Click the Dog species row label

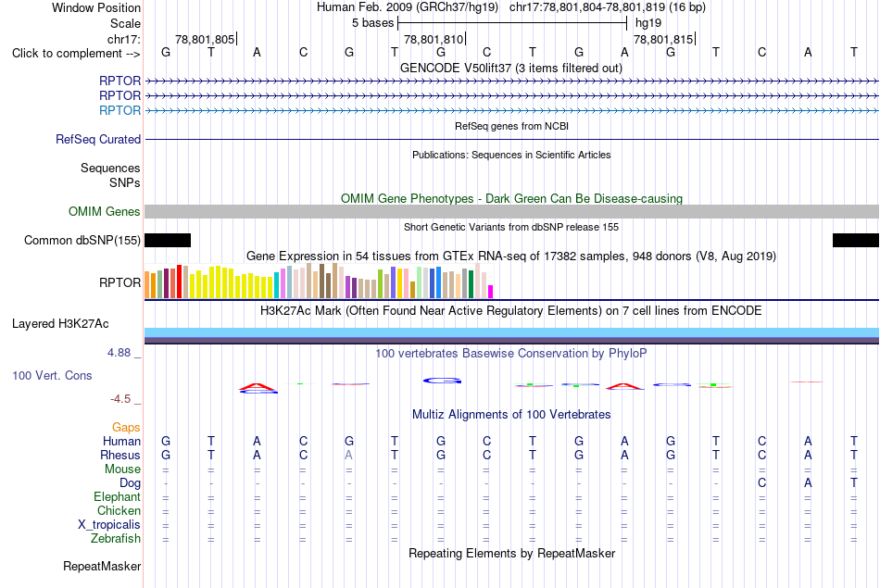(130, 483)
